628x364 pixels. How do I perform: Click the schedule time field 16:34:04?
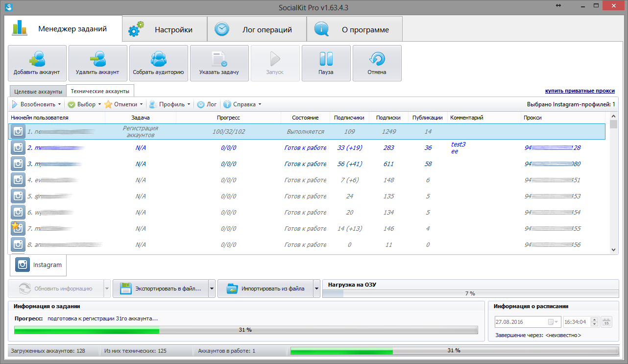(577, 322)
